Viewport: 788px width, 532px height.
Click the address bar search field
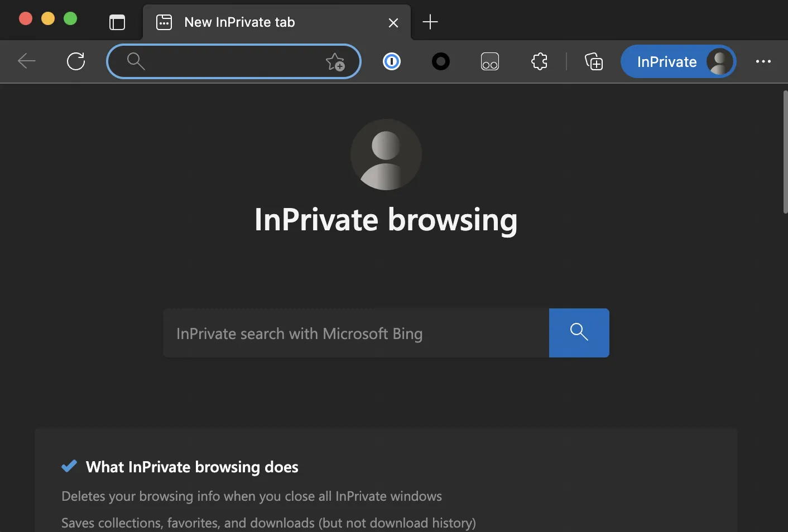(x=234, y=61)
